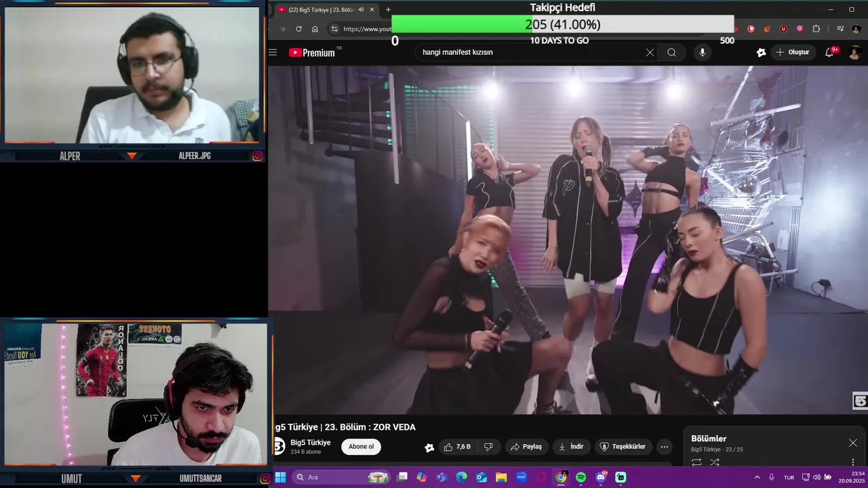
Task: Launch Copilot from the taskbar
Action: (422, 477)
